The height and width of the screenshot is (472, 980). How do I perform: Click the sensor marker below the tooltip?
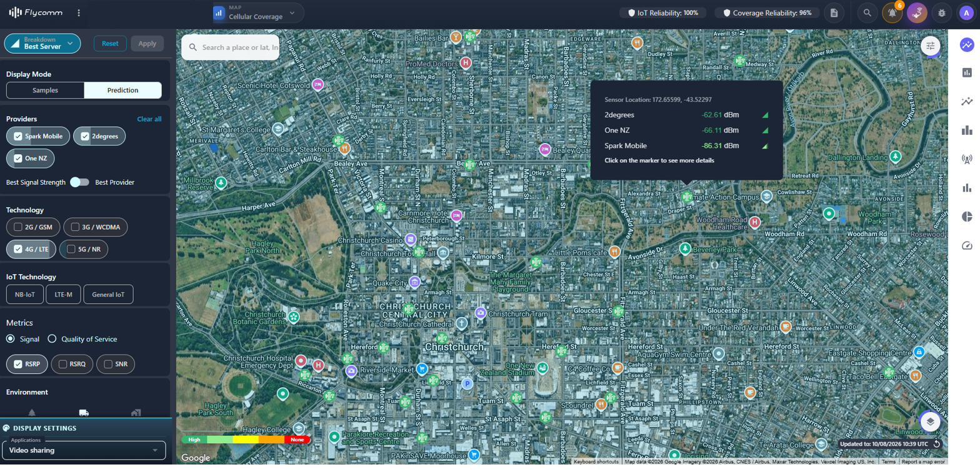(687, 197)
